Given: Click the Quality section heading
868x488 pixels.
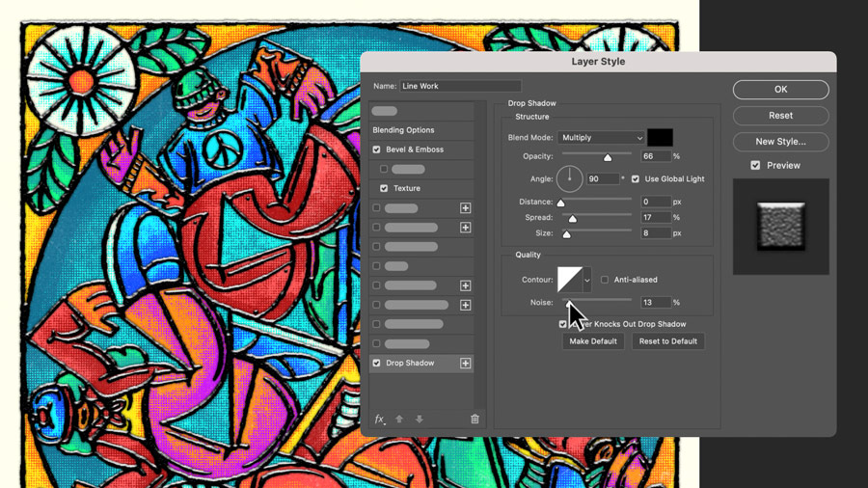Looking at the screenshot, I should point(528,255).
